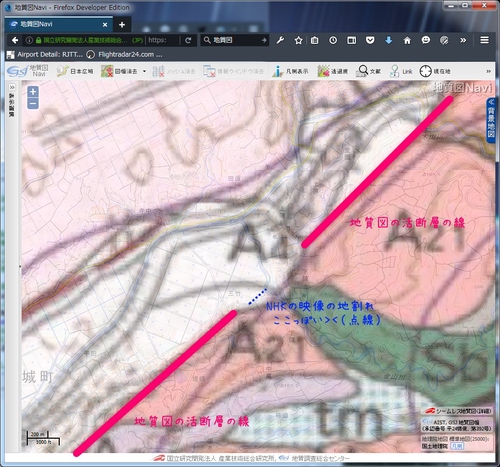Expand the left side panel chevron

[12, 87]
